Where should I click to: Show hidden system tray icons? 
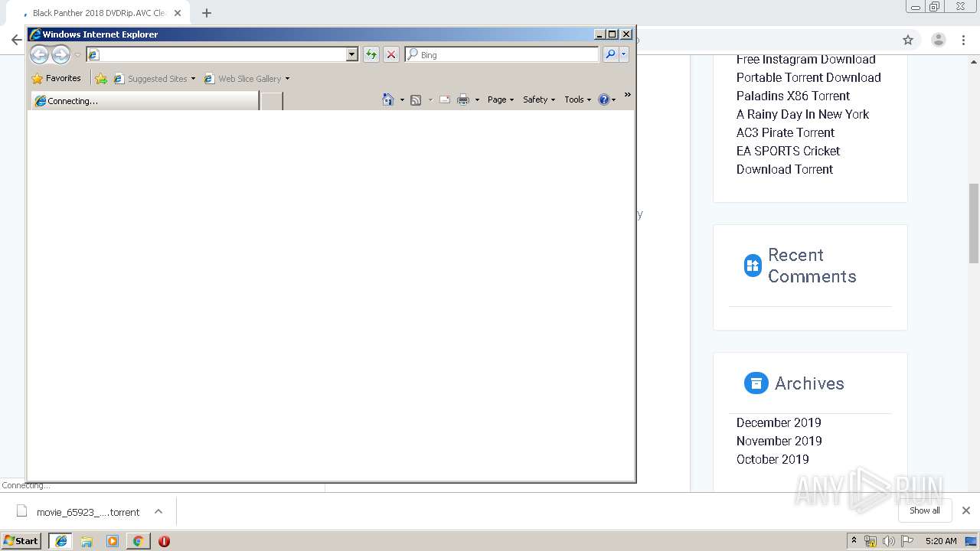pyautogui.click(x=854, y=541)
